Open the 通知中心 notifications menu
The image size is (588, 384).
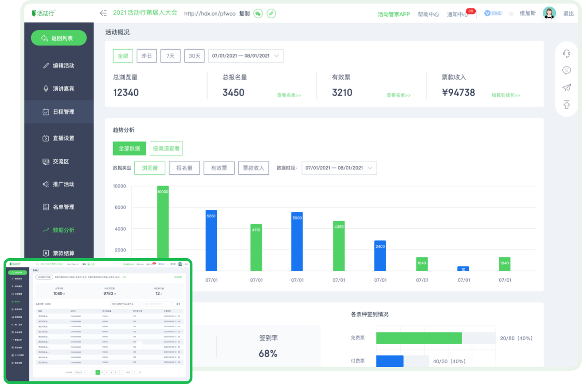tap(458, 14)
